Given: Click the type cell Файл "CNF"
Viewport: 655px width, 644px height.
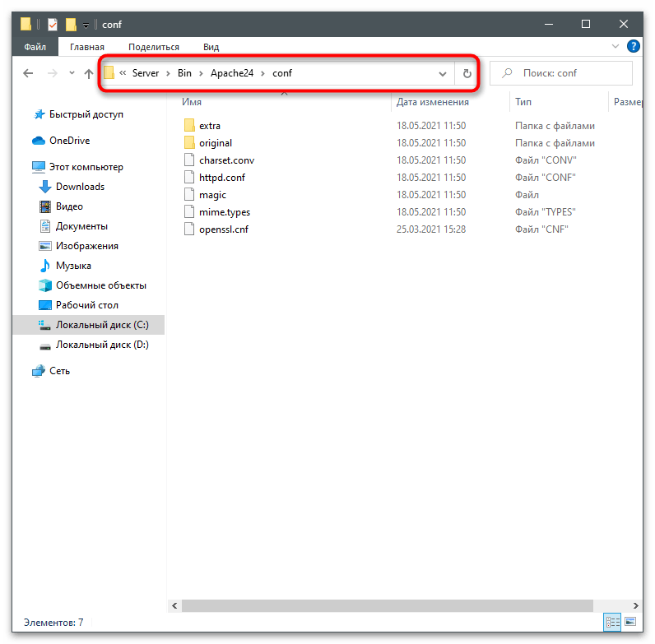Looking at the screenshot, I should click(541, 229).
